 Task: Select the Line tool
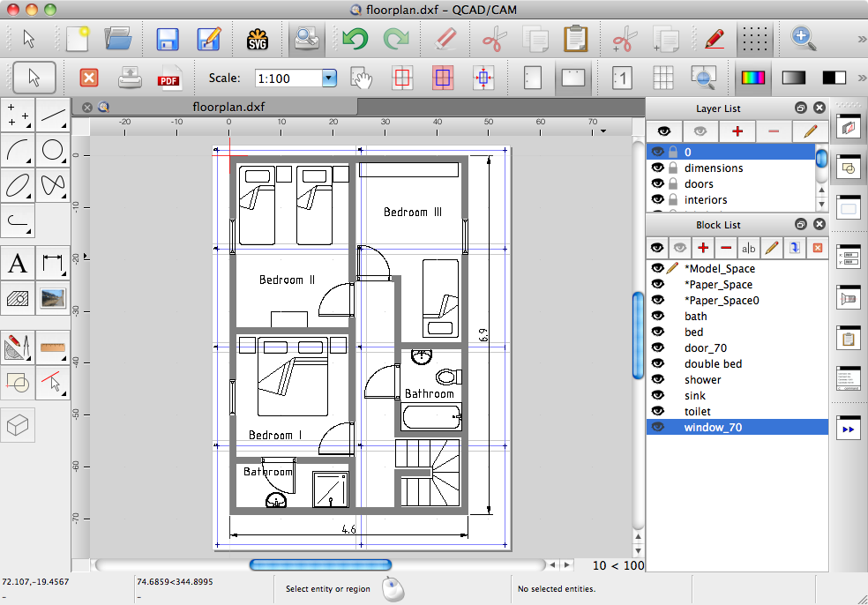[x=53, y=116]
